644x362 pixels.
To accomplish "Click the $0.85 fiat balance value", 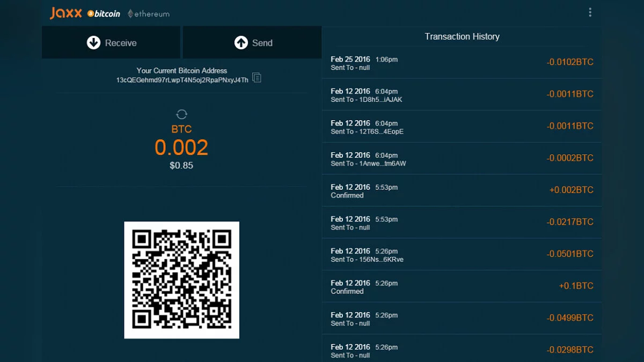I will click(x=181, y=166).
